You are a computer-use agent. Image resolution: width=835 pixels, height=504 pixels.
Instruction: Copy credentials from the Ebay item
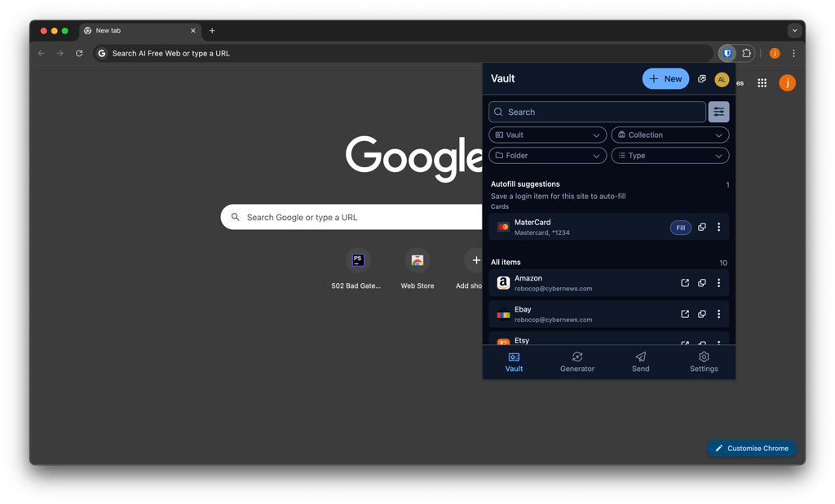[702, 314]
